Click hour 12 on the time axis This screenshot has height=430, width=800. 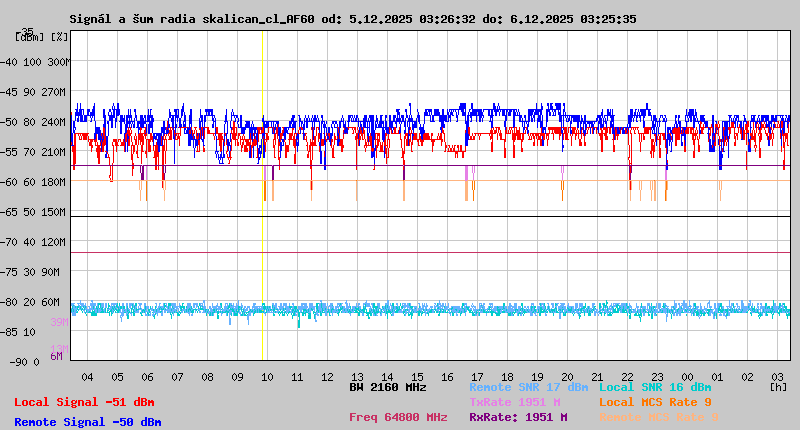(327, 376)
